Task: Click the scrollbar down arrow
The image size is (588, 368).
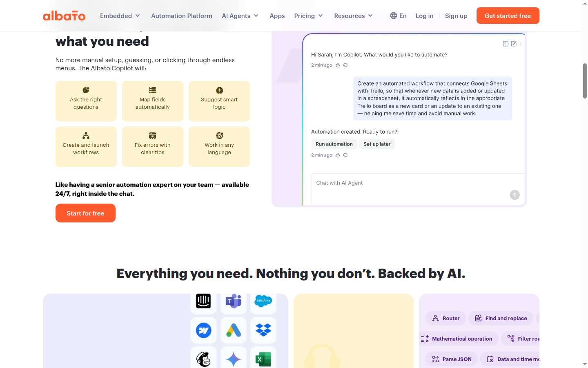Action: 585,364
